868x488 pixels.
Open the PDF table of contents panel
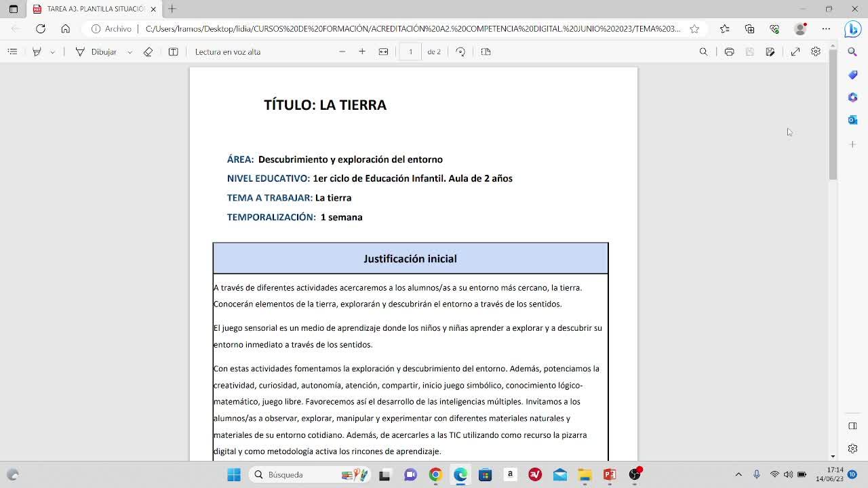pyautogui.click(x=12, y=52)
